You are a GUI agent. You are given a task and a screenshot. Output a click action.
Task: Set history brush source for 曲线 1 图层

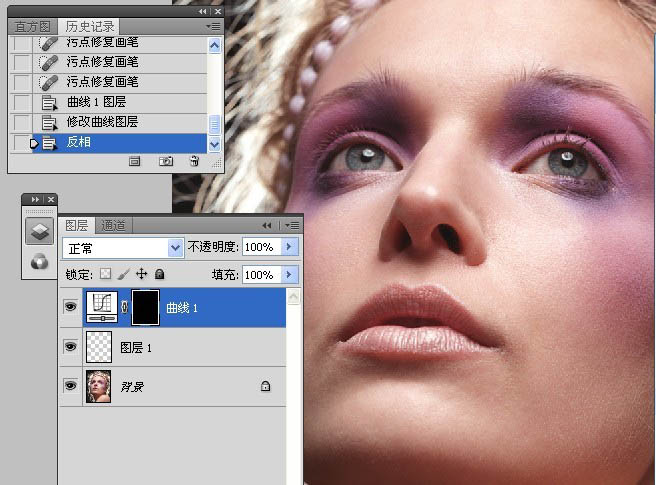coord(21,102)
